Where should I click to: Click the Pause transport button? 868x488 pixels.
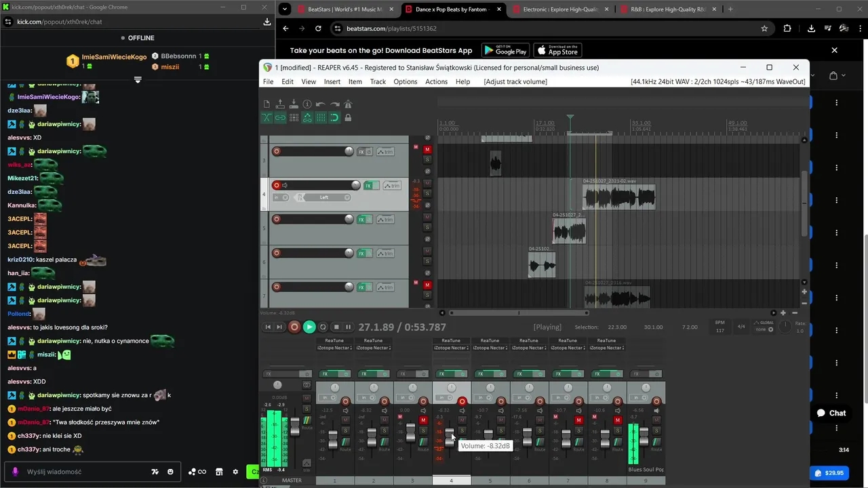348,327
